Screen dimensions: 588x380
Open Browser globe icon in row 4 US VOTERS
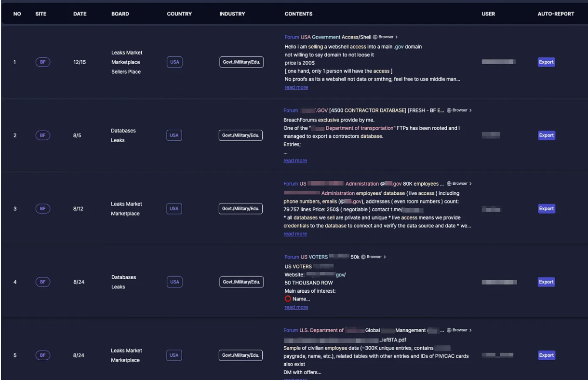(x=374, y=257)
